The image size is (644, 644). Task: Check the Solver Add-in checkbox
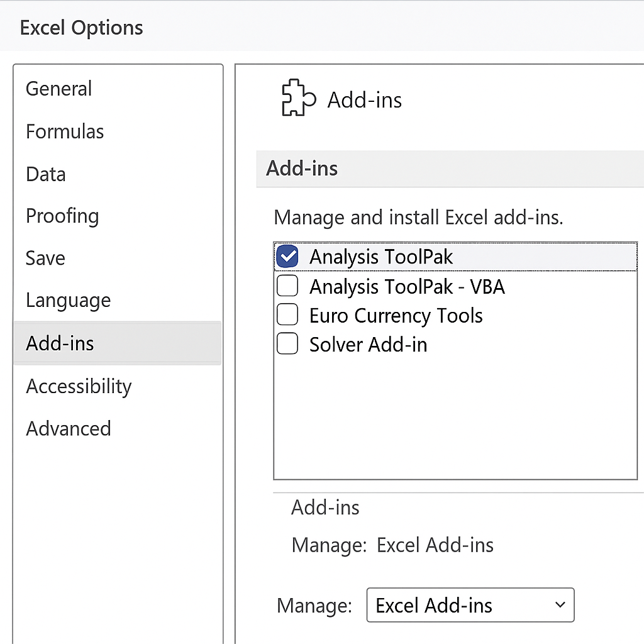(287, 343)
